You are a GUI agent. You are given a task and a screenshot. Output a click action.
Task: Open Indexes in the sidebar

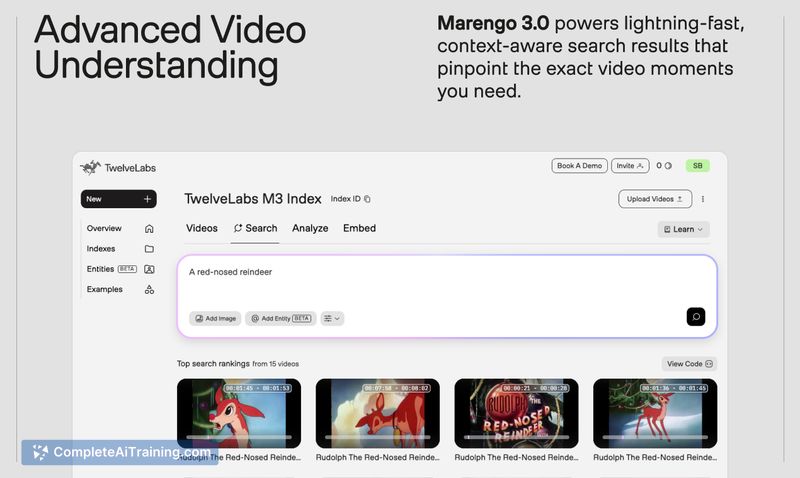(101, 248)
